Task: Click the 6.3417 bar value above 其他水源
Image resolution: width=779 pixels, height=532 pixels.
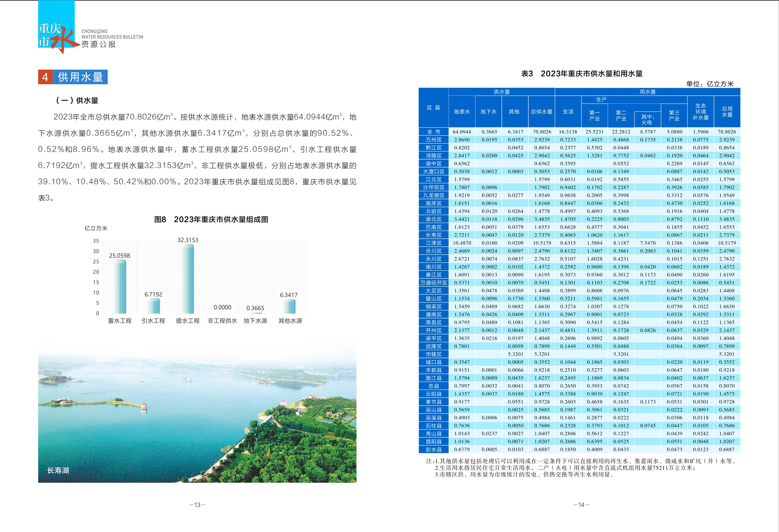Action: point(289,295)
